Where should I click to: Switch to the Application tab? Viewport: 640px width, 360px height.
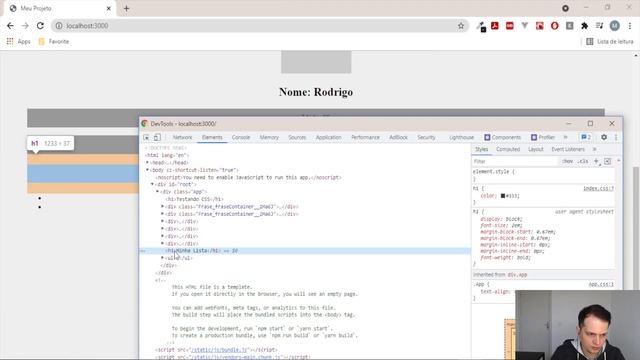(329, 138)
